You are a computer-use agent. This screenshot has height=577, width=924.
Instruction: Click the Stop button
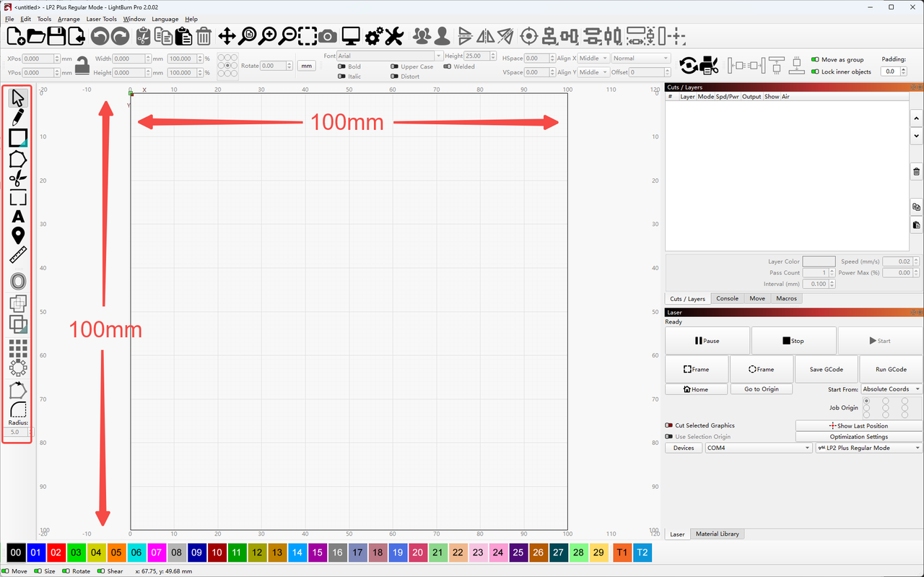(x=793, y=341)
